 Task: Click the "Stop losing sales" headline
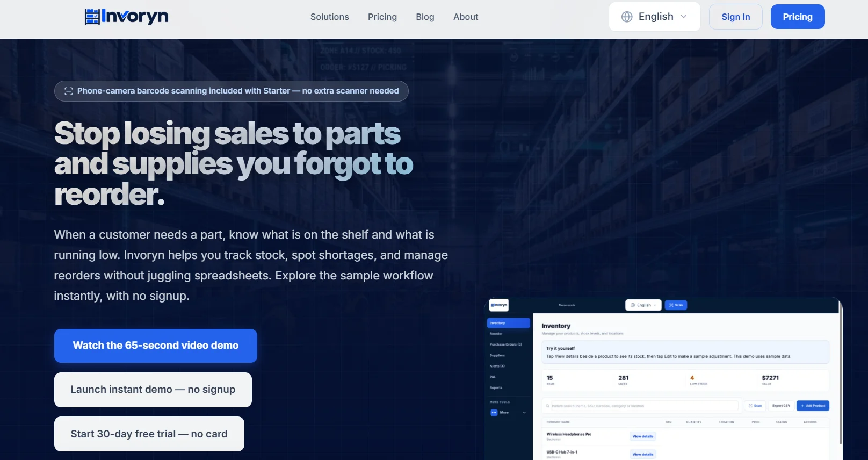[234, 164]
